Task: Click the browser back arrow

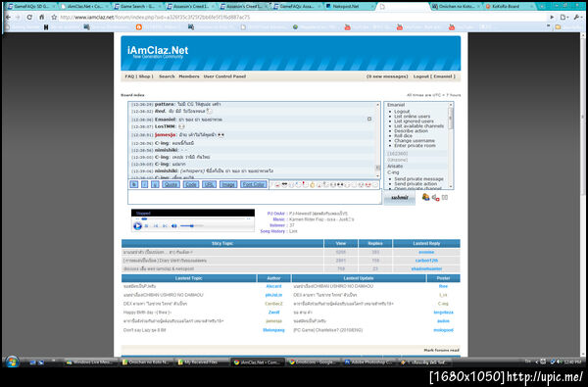Action: coord(8,18)
